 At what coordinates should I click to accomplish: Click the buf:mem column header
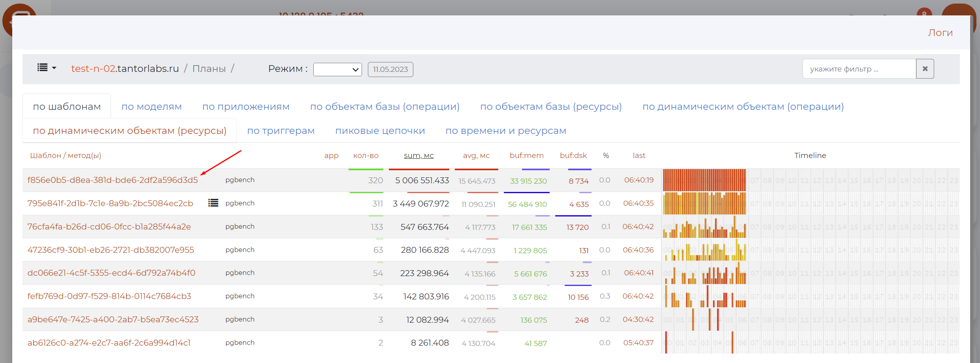coord(526,156)
